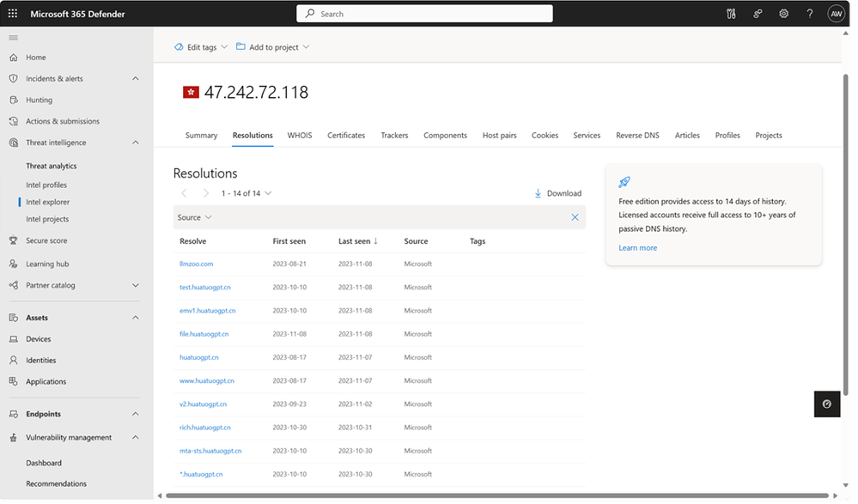The image size is (858, 504).
Task: Click the Threat intelligence icon
Action: 14,143
